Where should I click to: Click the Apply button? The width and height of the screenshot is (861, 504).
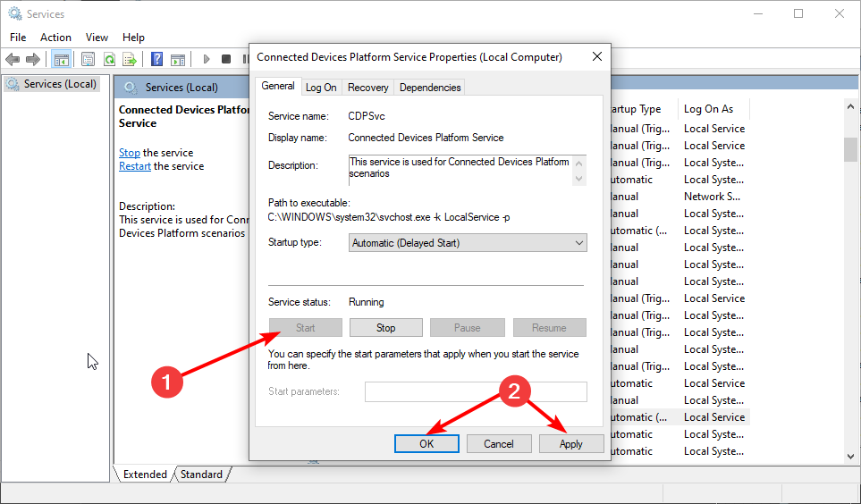click(571, 443)
